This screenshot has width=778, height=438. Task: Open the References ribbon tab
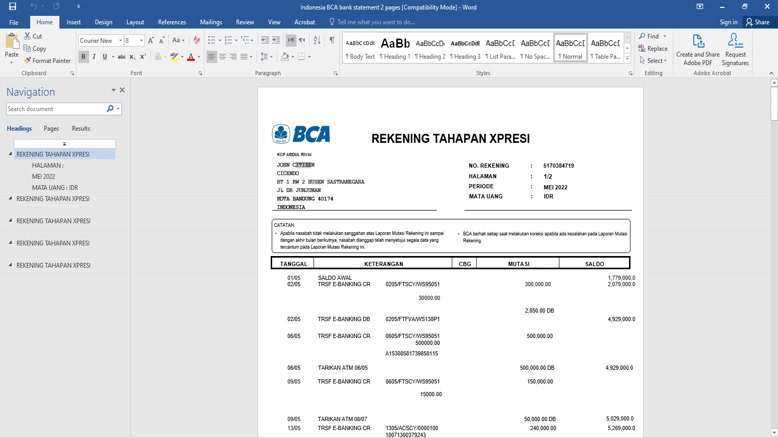coord(171,22)
